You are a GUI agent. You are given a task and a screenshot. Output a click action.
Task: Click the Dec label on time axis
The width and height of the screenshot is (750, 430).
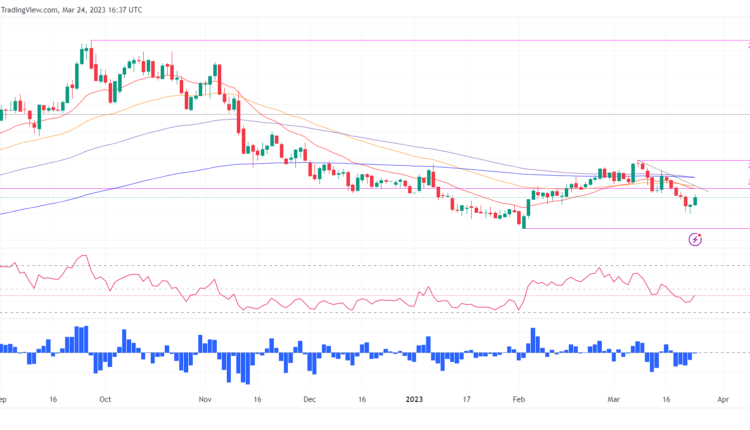(x=309, y=398)
